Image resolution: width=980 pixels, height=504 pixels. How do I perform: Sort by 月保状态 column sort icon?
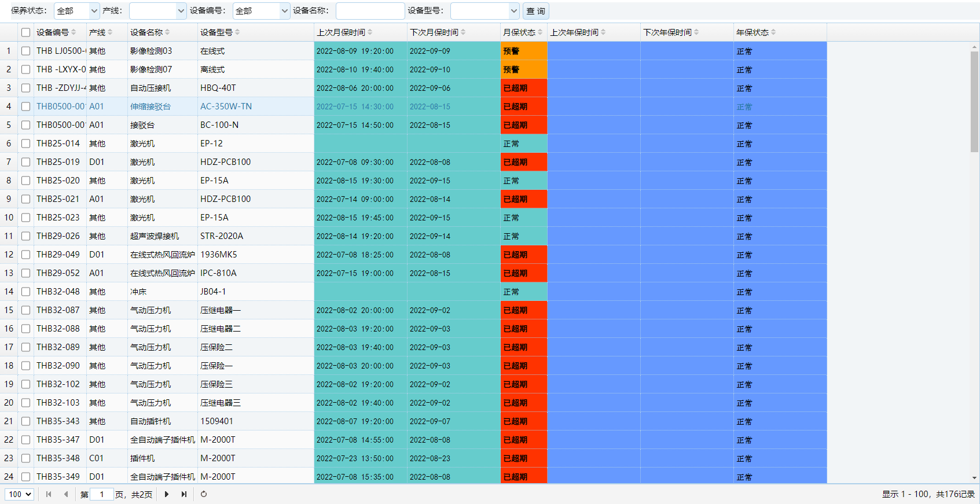(540, 32)
